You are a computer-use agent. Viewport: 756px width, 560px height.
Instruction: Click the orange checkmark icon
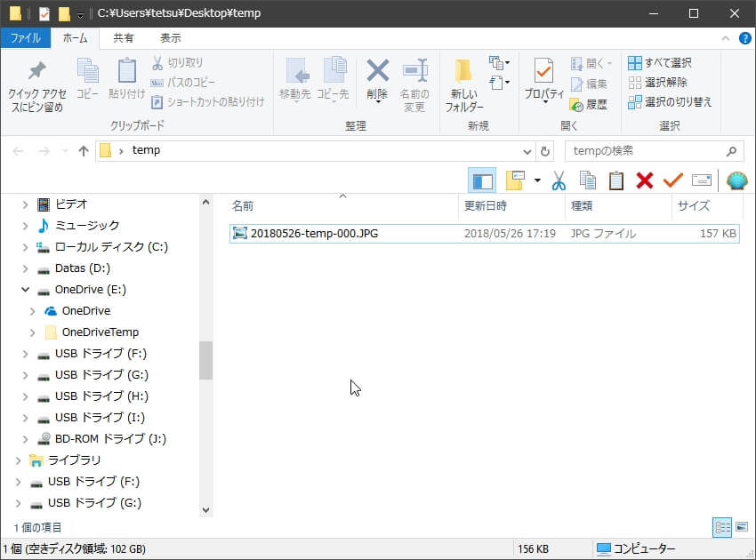[x=673, y=181]
